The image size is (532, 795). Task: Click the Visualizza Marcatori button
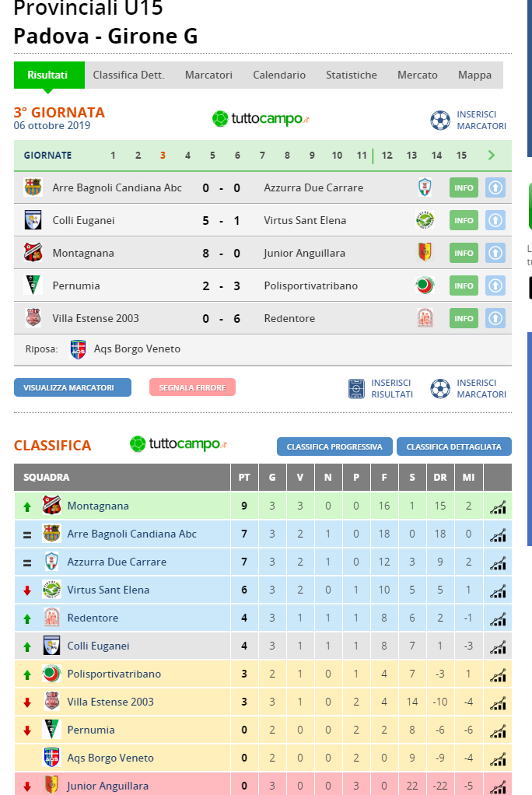coord(72,387)
